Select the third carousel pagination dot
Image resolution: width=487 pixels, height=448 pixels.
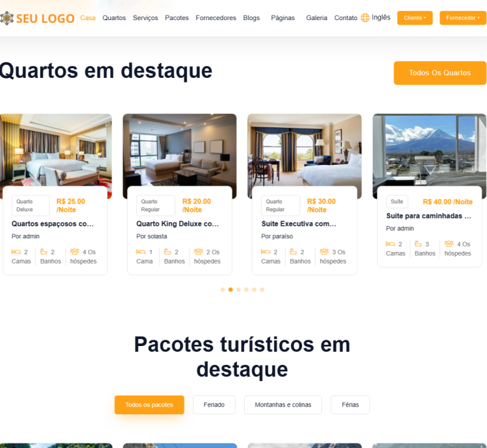[x=238, y=290]
